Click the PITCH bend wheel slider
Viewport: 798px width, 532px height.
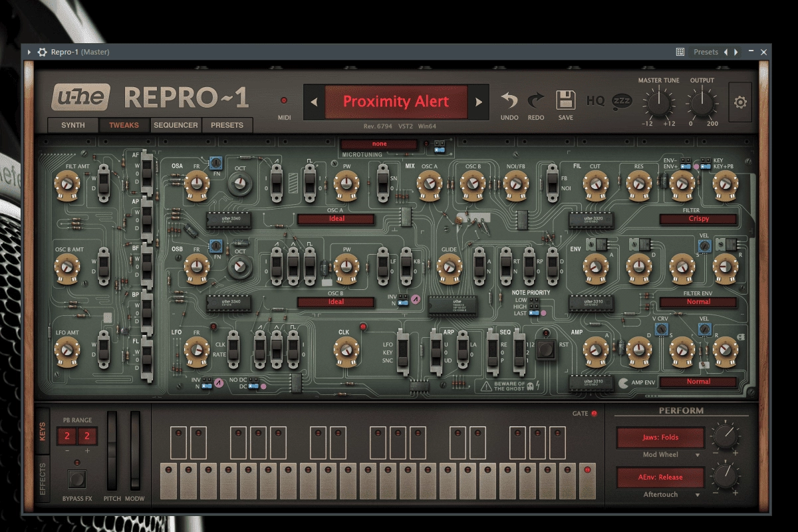[112, 451]
